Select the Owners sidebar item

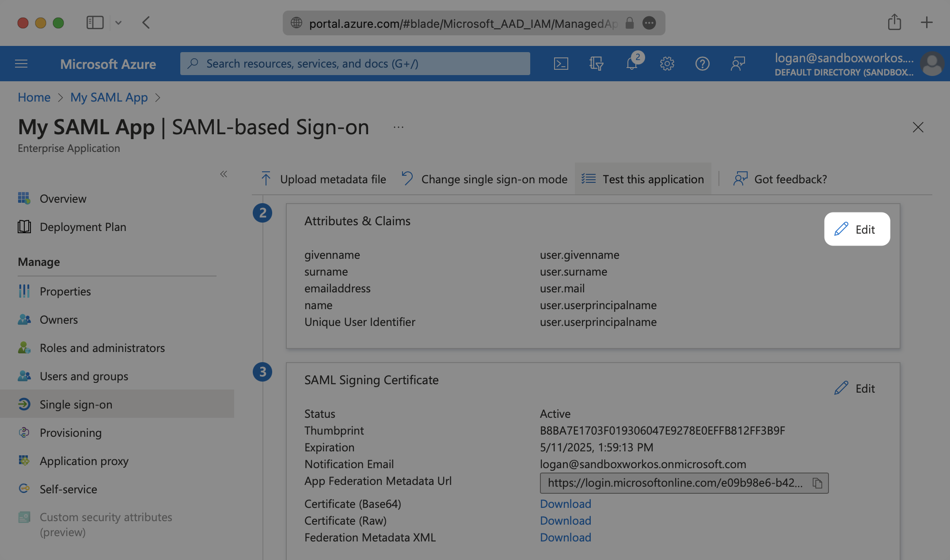59,319
